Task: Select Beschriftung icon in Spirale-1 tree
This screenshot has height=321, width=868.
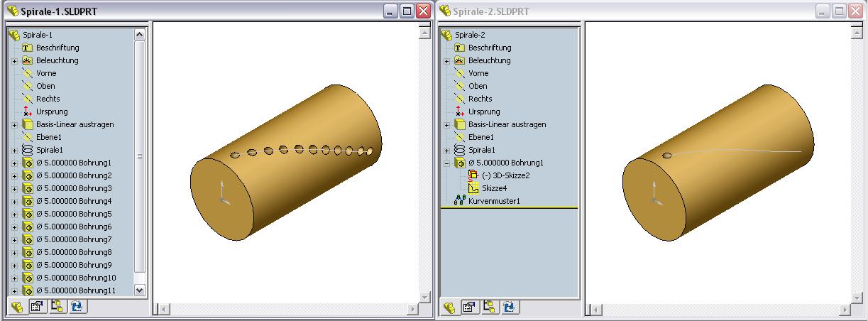Action: point(28,48)
